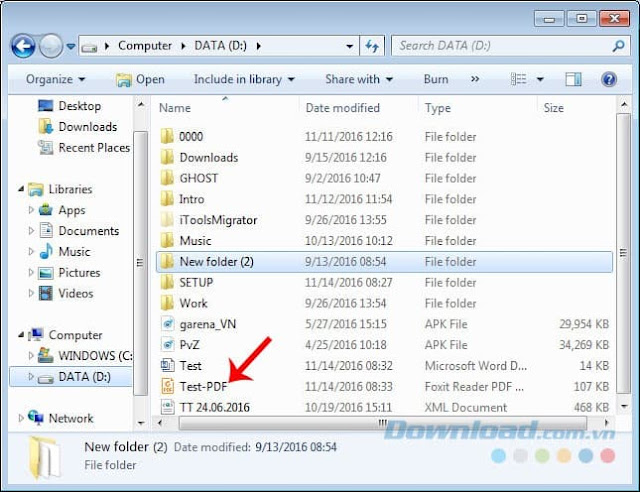Click Open on the toolbar

pyautogui.click(x=140, y=80)
